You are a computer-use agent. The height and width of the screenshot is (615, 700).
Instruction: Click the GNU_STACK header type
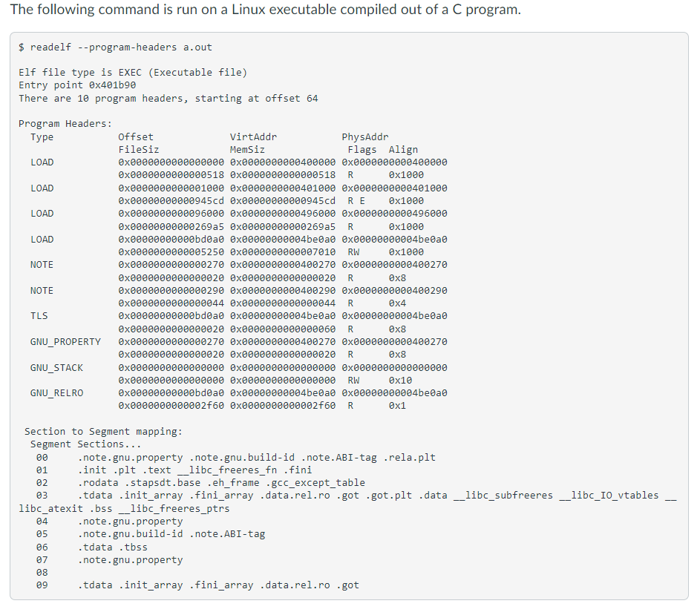(x=56, y=368)
